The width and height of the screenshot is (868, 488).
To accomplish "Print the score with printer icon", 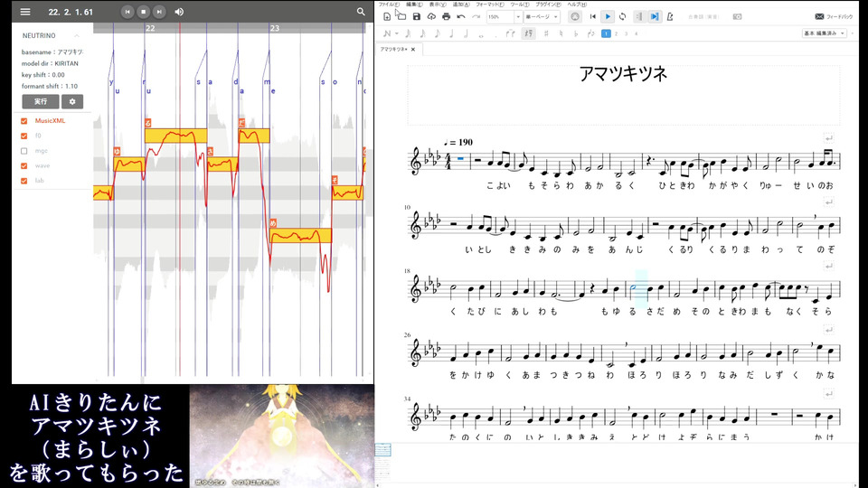I will (x=446, y=16).
